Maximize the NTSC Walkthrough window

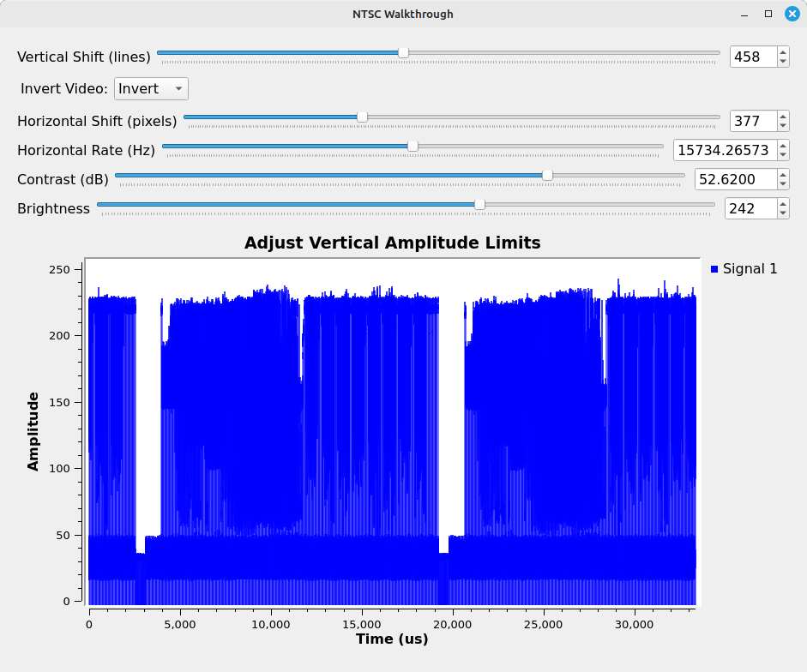point(768,14)
